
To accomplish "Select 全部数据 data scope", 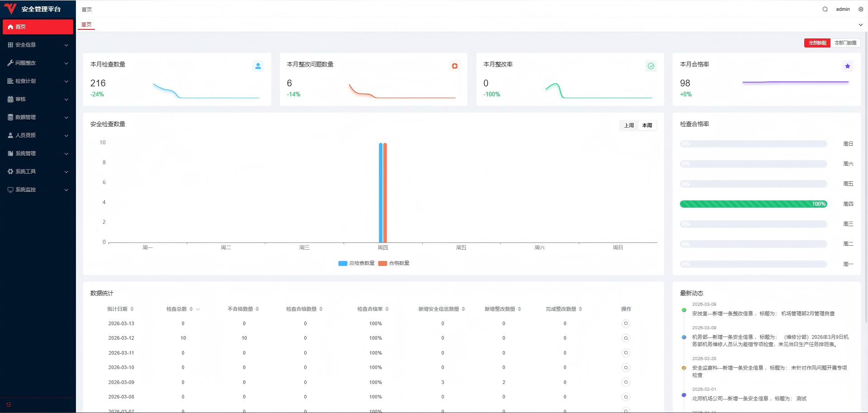I will [x=817, y=43].
